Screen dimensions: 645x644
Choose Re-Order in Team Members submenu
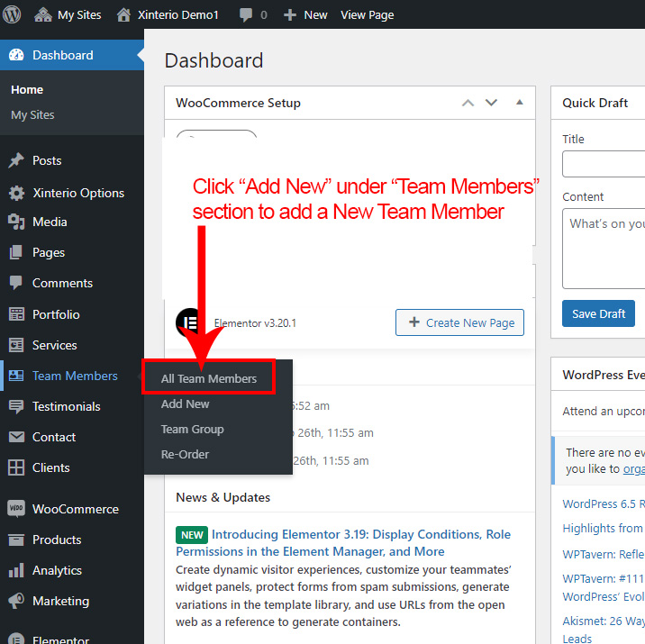[185, 454]
